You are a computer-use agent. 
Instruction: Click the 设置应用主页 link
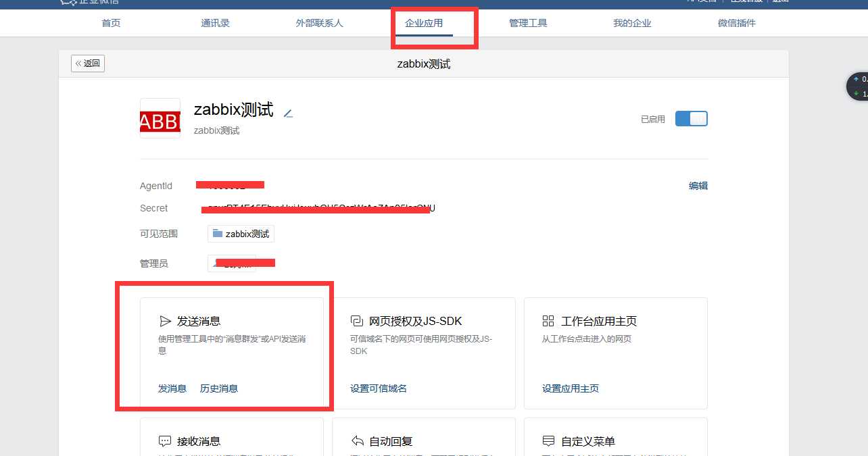click(x=571, y=388)
